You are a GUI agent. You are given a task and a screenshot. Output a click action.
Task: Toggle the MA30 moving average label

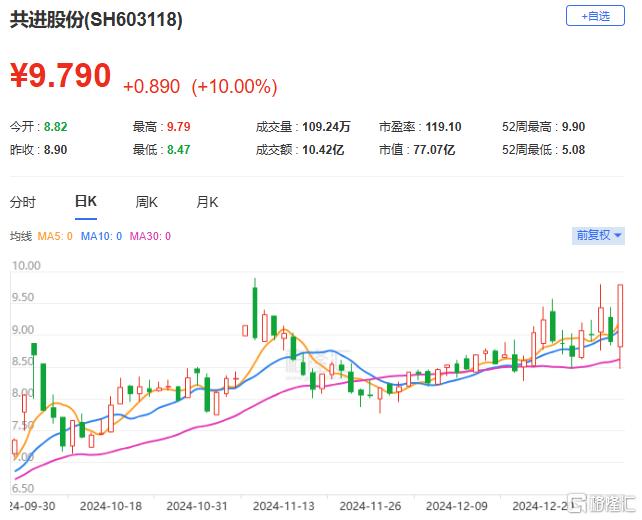pos(151,236)
